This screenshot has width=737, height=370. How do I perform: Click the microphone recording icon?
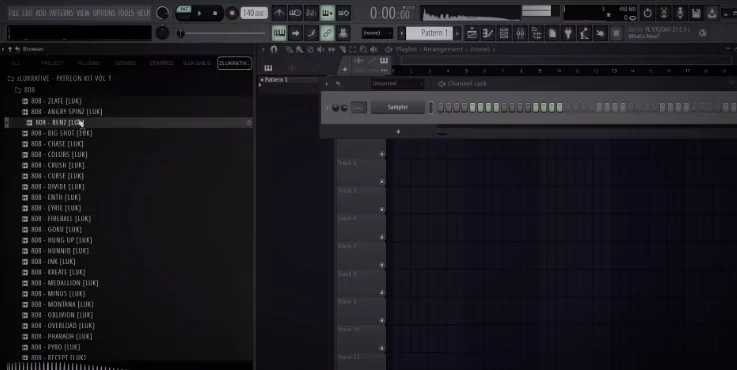pyautogui.click(x=680, y=13)
